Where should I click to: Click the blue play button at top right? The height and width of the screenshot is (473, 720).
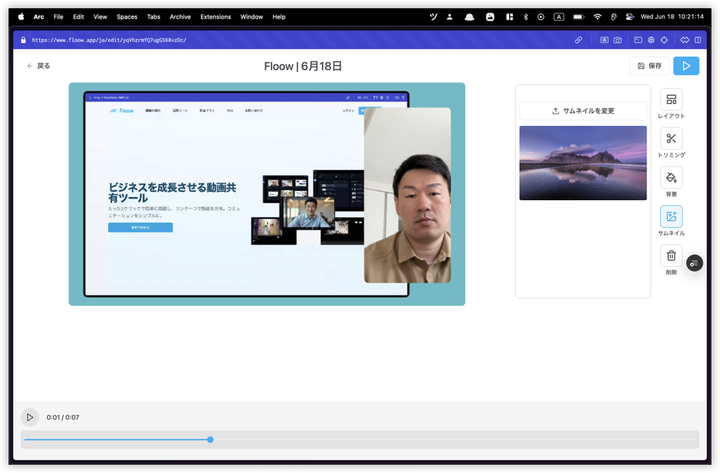[x=686, y=66]
